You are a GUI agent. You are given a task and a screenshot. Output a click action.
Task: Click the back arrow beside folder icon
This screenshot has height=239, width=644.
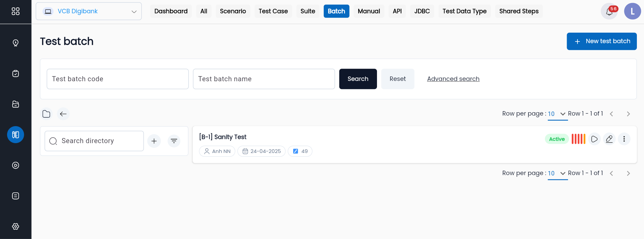[x=63, y=114]
